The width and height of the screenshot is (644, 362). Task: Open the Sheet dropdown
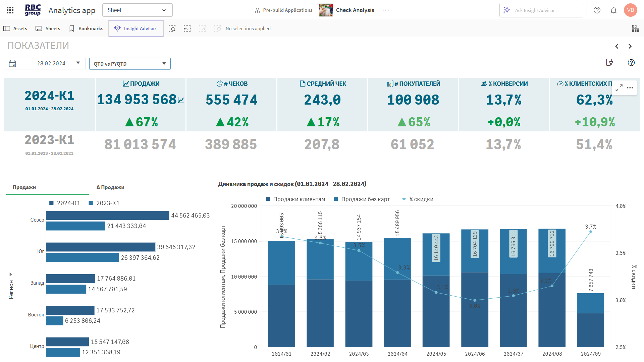coord(137,10)
